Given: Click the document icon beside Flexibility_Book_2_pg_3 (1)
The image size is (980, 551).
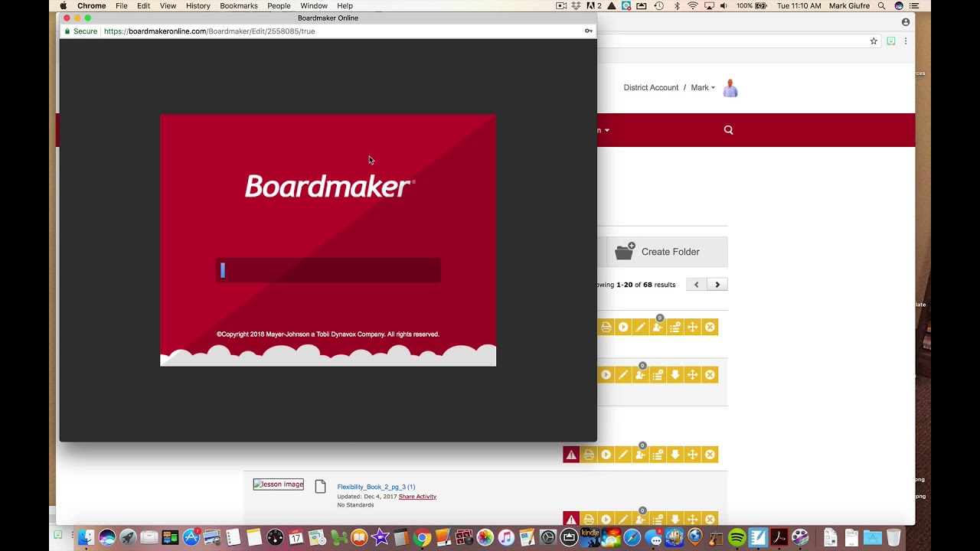Looking at the screenshot, I should 320,487.
